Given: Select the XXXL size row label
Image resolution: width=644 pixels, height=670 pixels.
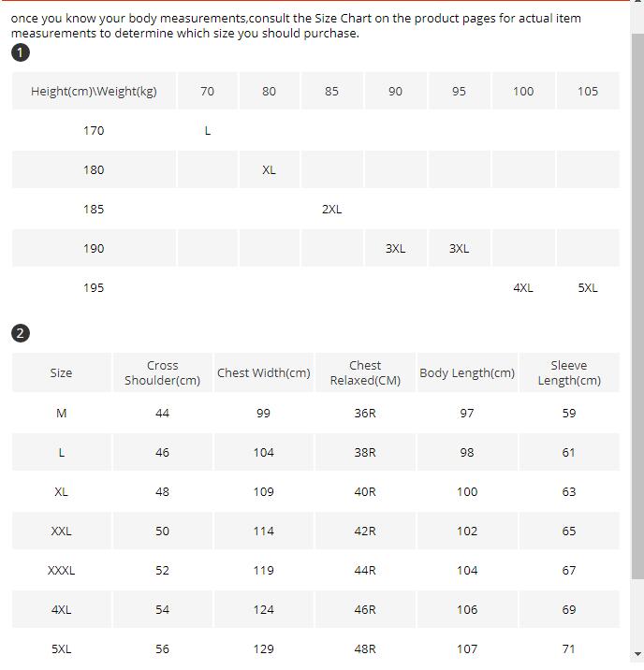Looking at the screenshot, I should point(62,570).
